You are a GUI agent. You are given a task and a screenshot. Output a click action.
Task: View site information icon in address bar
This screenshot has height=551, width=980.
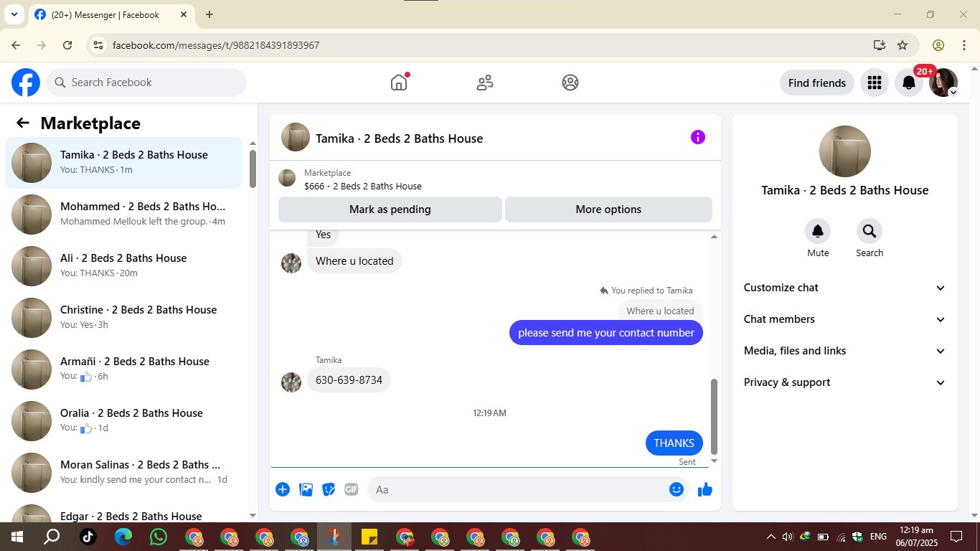98,45
